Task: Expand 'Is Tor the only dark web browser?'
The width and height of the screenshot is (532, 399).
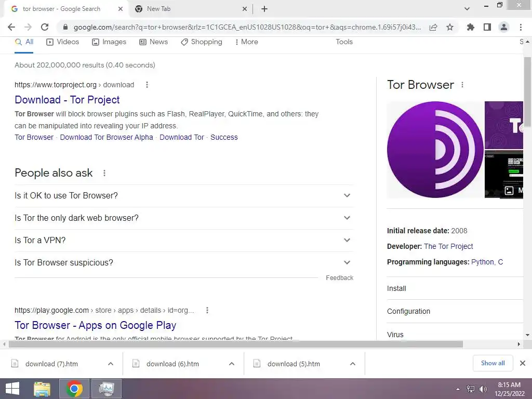Action: pos(184,218)
